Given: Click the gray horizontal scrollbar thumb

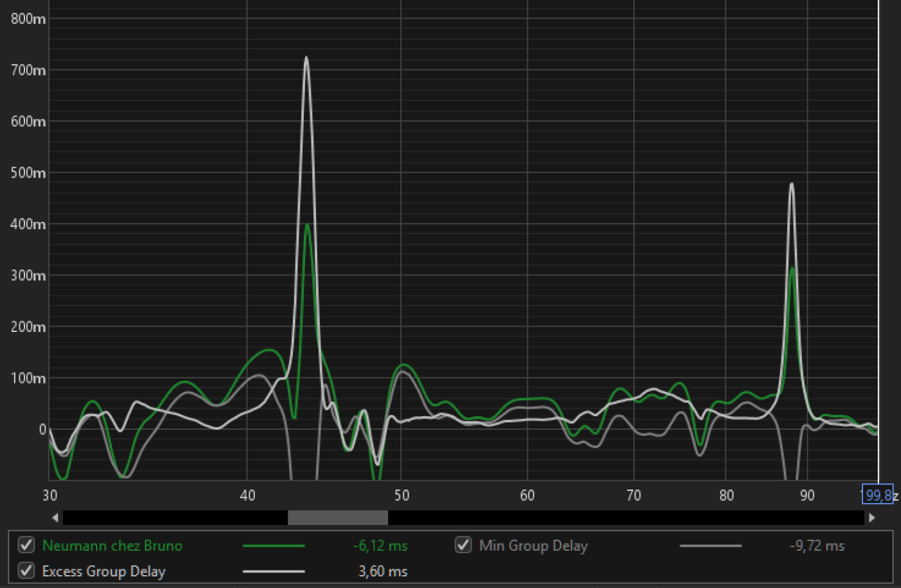Looking at the screenshot, I should [338, 517].
